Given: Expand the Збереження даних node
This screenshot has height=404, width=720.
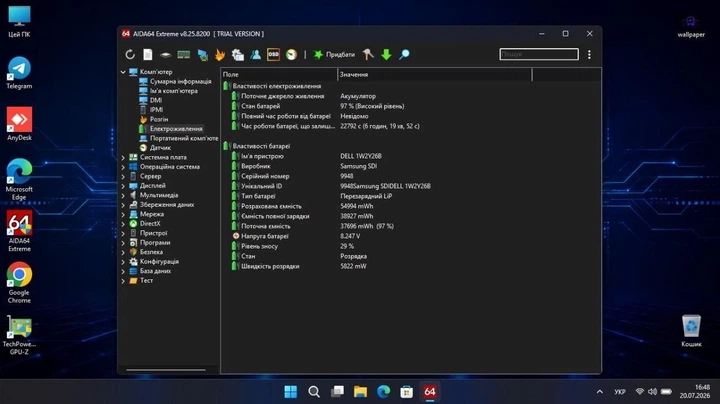Looking at the screenshot, I should (123, 205).
